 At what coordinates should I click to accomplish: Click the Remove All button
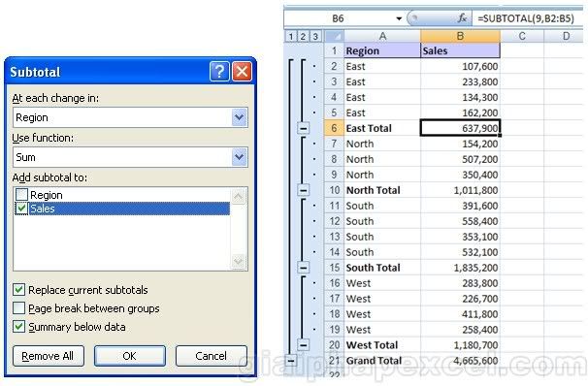click(x=48, y=356)
